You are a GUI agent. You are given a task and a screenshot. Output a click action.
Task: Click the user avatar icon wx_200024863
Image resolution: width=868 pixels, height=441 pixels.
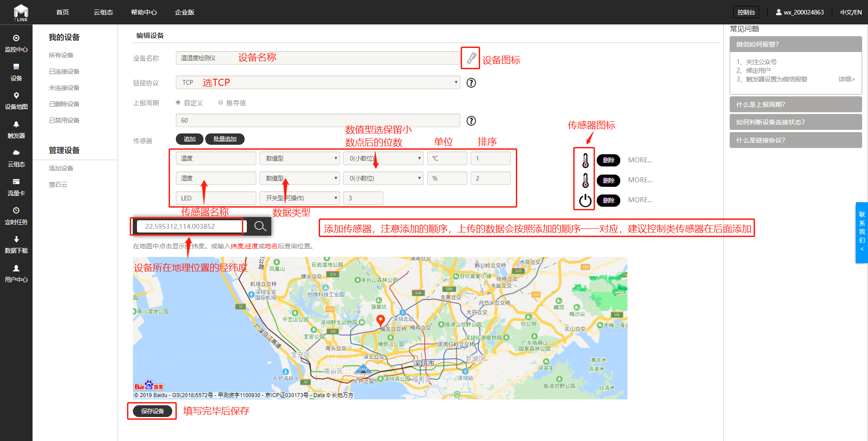(779, 12)
